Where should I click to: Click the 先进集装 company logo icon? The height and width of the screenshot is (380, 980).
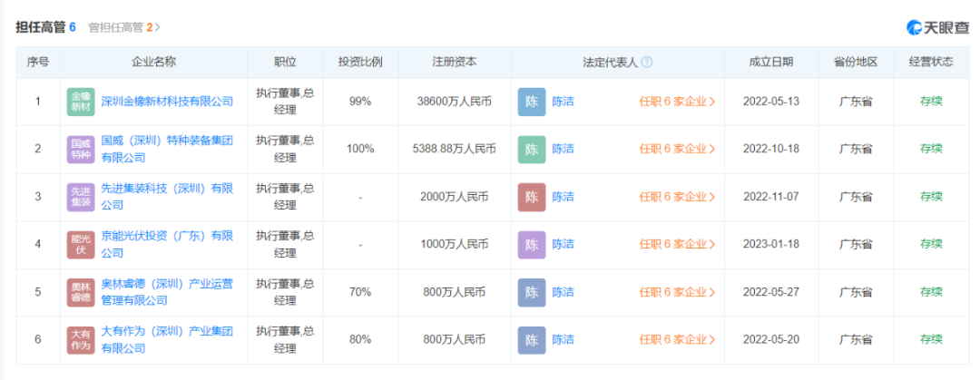coord(81,197)
